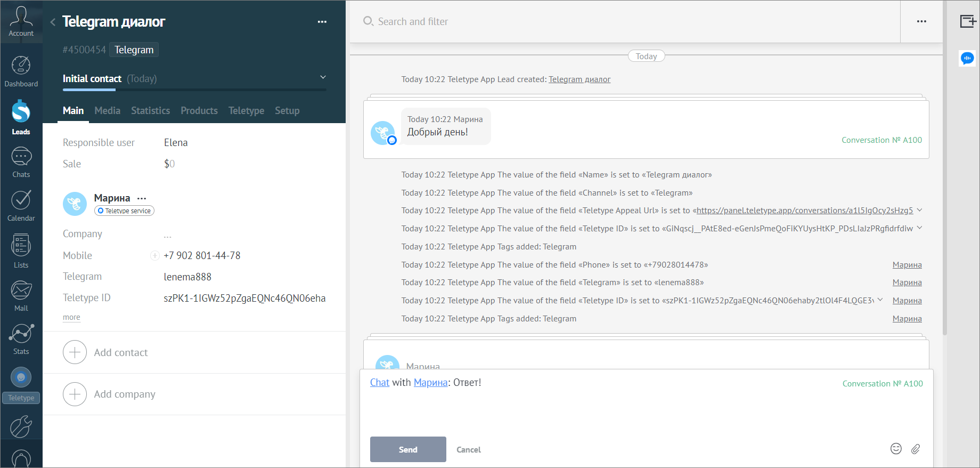The height and width of the screenshot is (468, 980).
Task: Open the Account section in sidebar
Action: (21, 21)
